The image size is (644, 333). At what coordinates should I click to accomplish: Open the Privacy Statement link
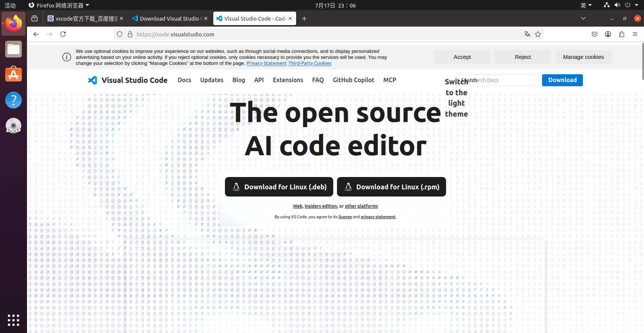(267, 63)
